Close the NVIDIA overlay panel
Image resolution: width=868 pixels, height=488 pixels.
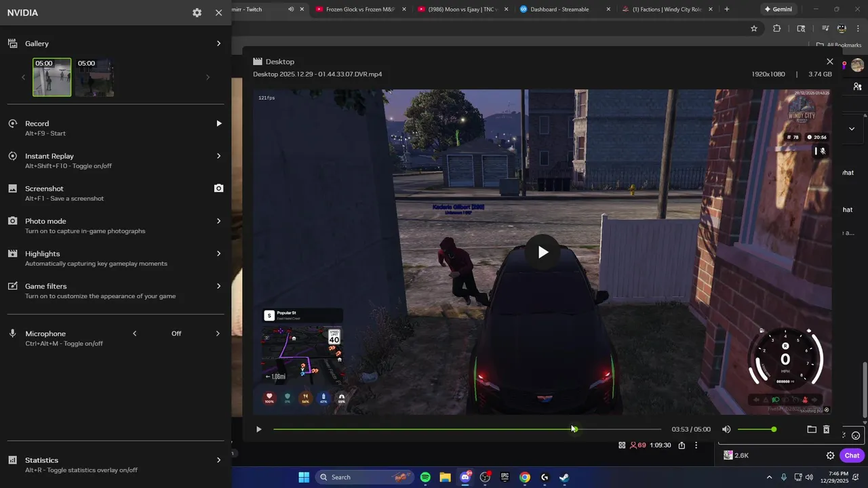218,13
